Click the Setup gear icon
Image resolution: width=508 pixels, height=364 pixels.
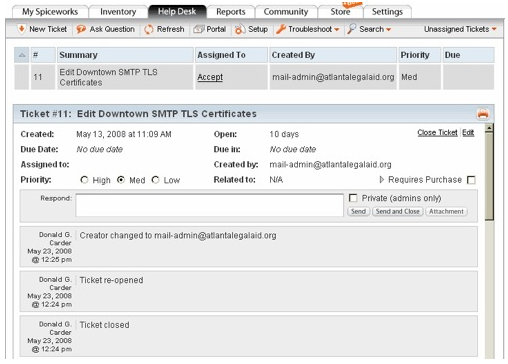(x=240, y=30)
